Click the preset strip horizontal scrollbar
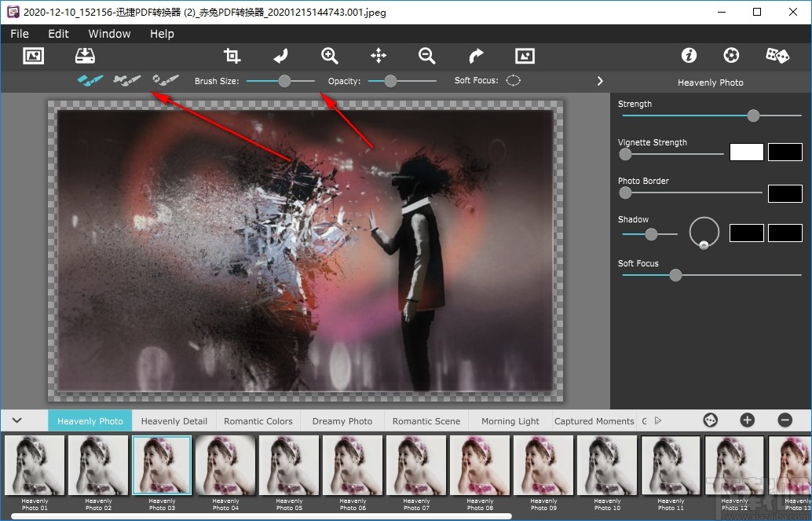 point(262,516)
